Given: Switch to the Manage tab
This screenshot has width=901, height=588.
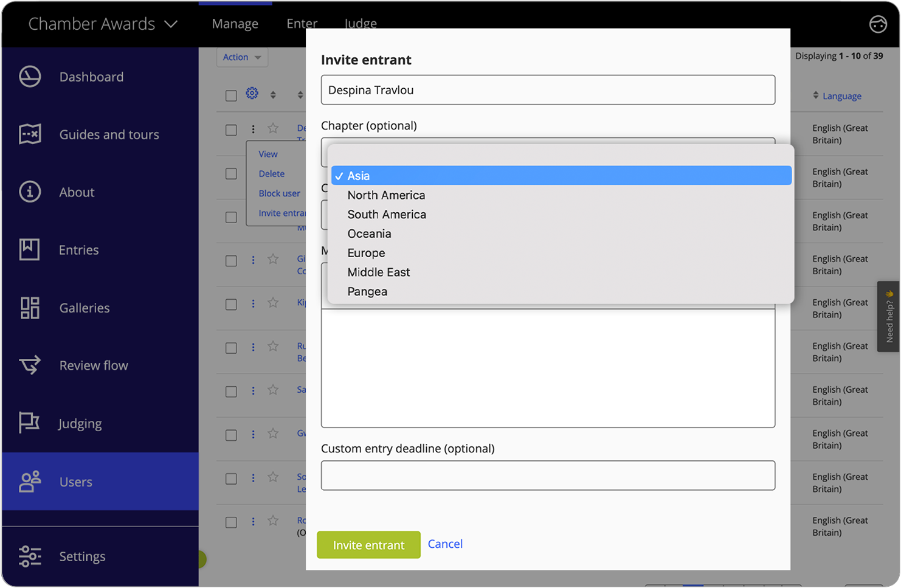Looking at the screenshot, I should click(x=235, y=24).
